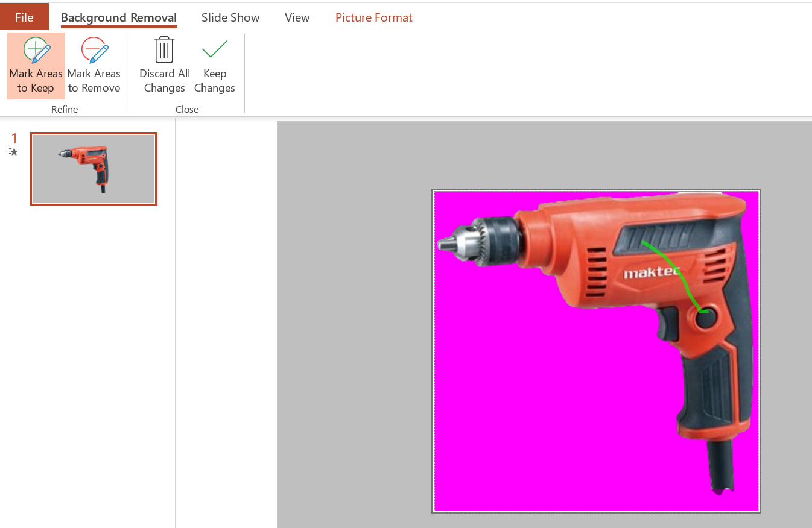812x528 pixels.
Task: Select the Mark Areas to Keep tool
Action: pyautogui.click(x=36, y=66)
